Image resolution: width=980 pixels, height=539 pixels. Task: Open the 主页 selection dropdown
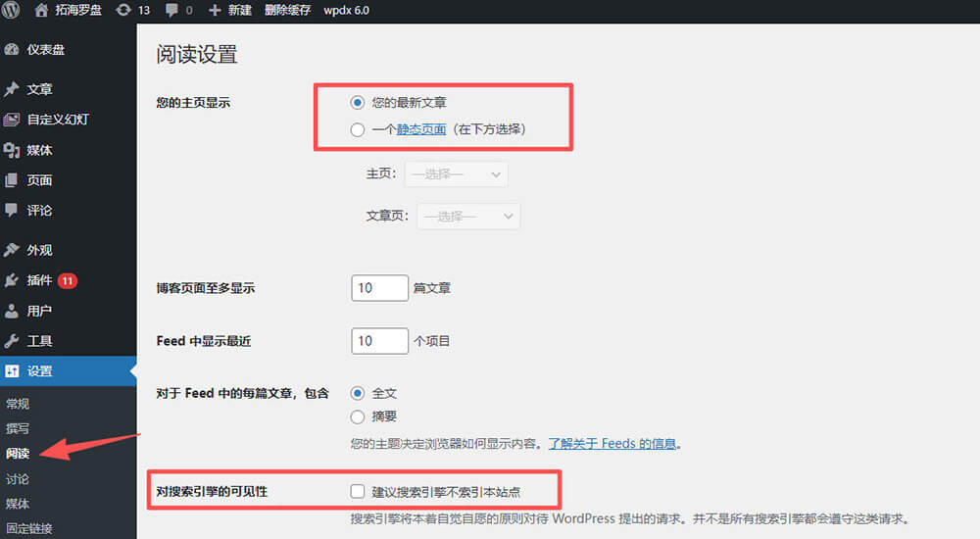[455, 174]
